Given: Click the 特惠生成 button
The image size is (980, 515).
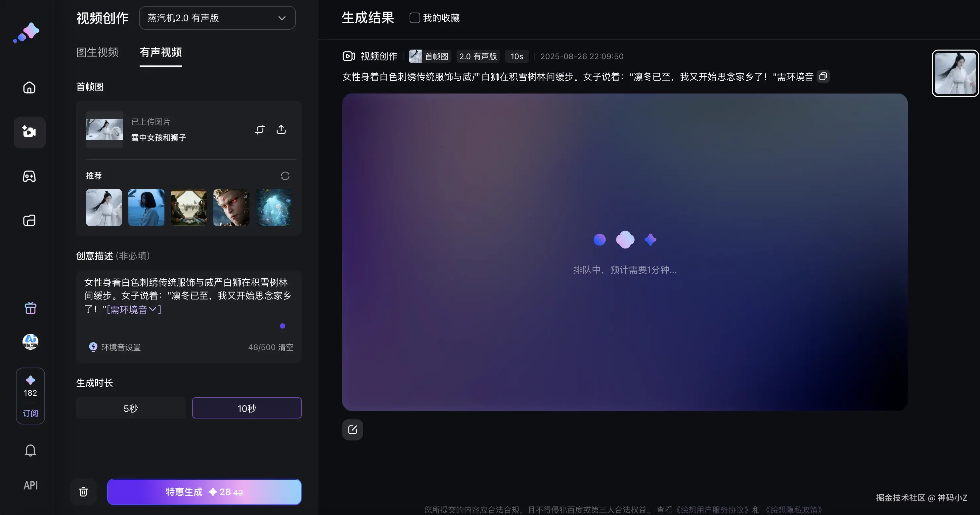Looking at the screenshot, I should click(x=204, y=492).
